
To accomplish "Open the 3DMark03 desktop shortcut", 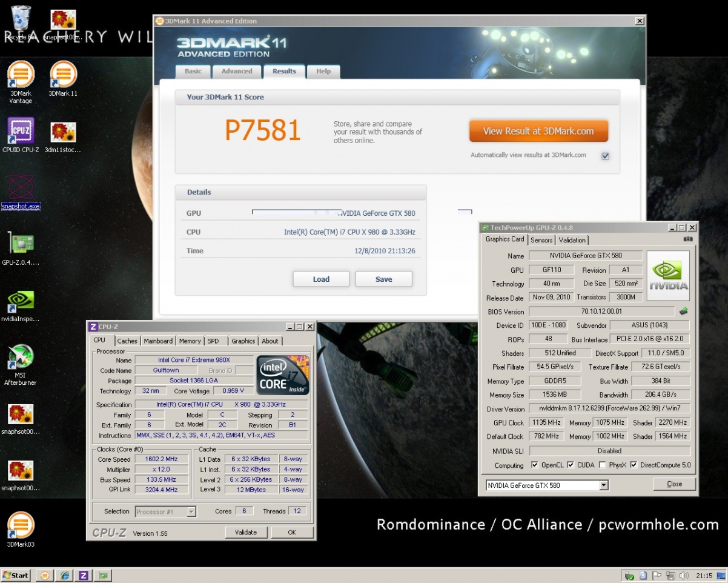I will pyautogui.click(x=20, y=525).
